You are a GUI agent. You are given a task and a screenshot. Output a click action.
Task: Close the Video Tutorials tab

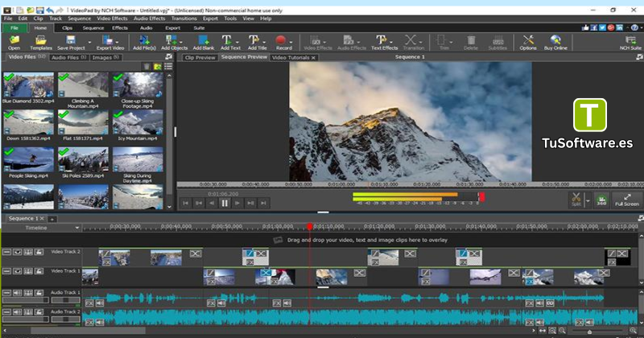click(x=313, y=58)
